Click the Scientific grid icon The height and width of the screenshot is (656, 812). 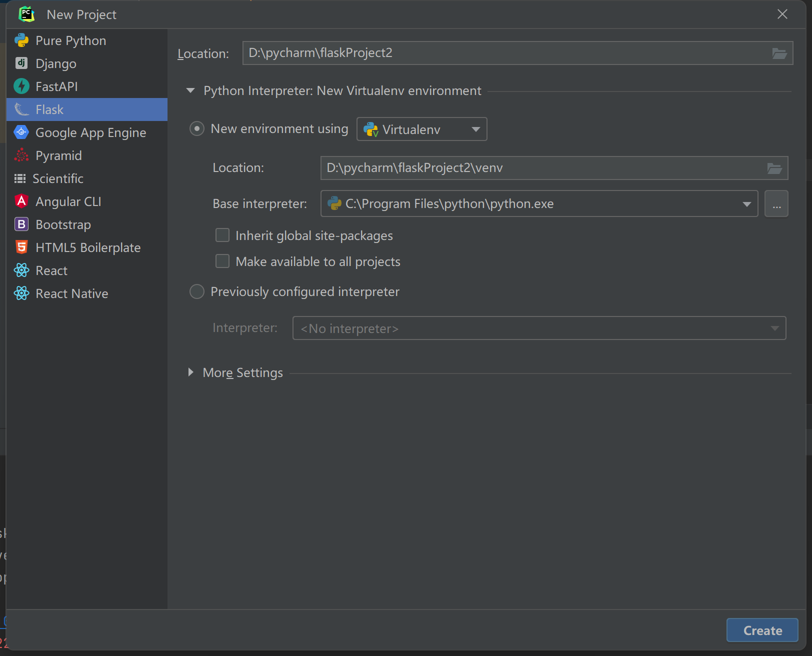pos(20,178)
